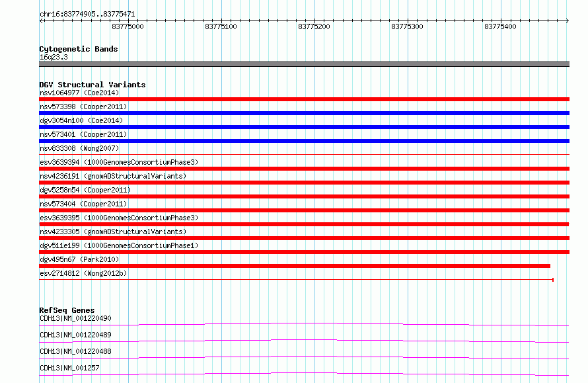Click the red bar under nsv4233305
The width and height of the screenshot is (588, 383).
tap(304, 238)
